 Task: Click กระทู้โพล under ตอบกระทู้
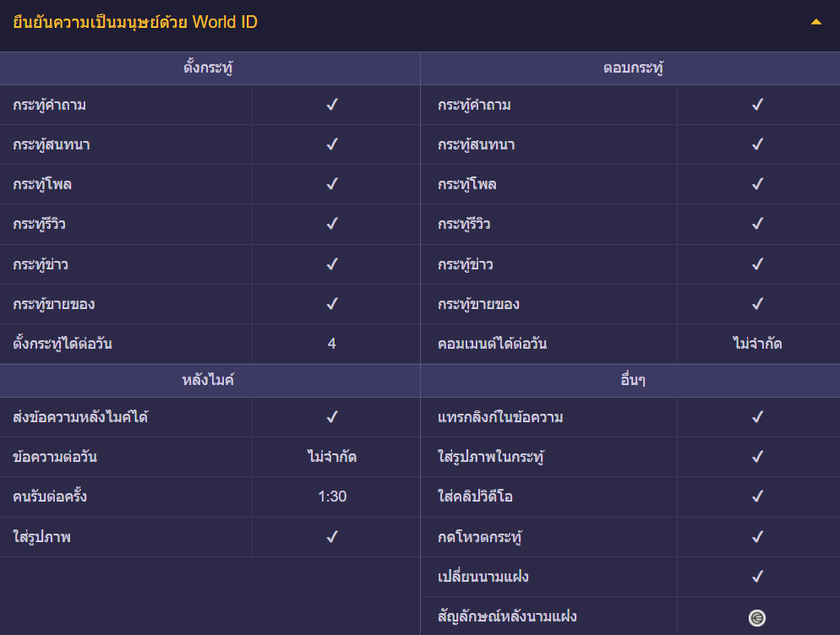(x=467, y=184)
